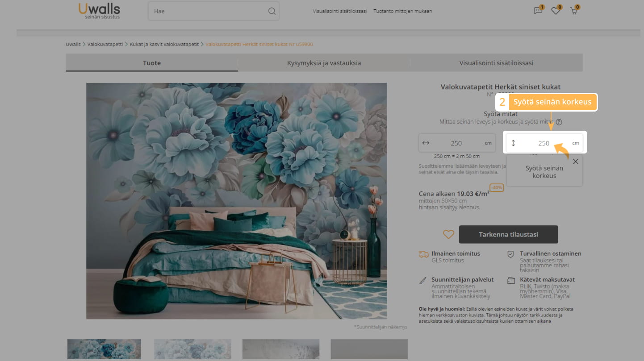Go to 'Valokuvatapetti' breadcrumb link
This screenshot has height=361, width=644.
click(x=105, y=44)
